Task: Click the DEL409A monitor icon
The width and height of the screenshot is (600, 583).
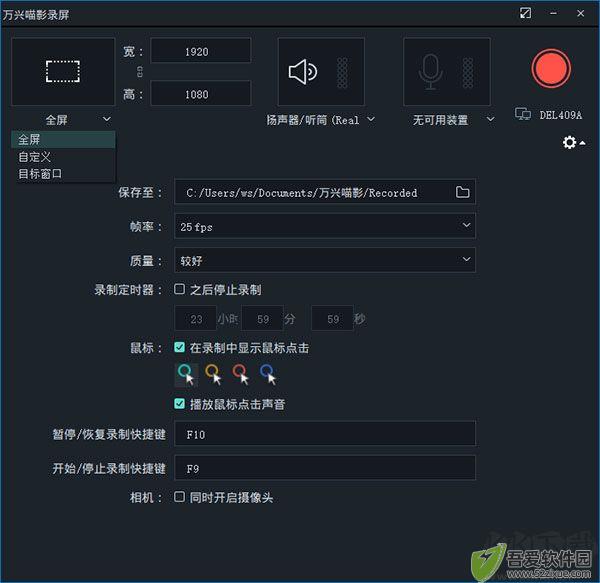Action: (x=523, y=114)
